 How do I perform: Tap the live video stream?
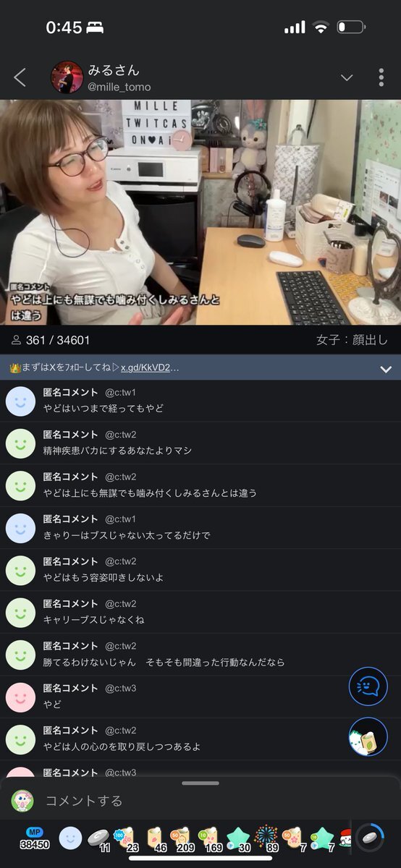pyautogui.click(x=200, y=212)
